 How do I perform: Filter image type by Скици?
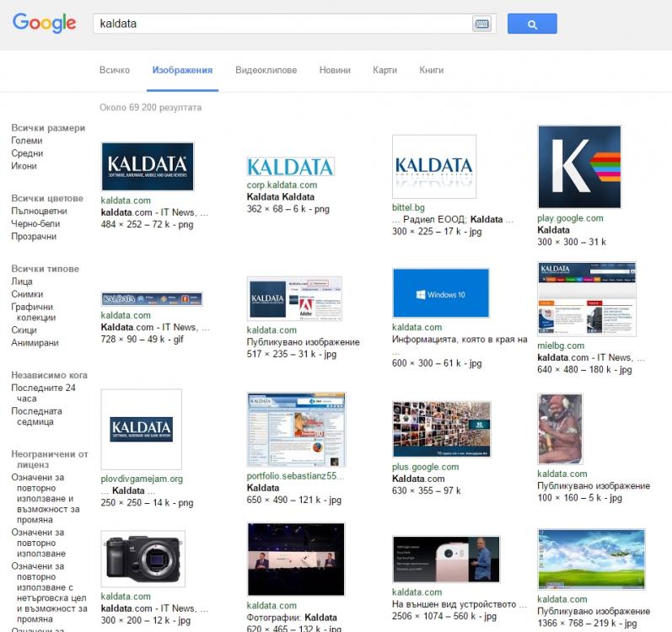pos(24,330)
